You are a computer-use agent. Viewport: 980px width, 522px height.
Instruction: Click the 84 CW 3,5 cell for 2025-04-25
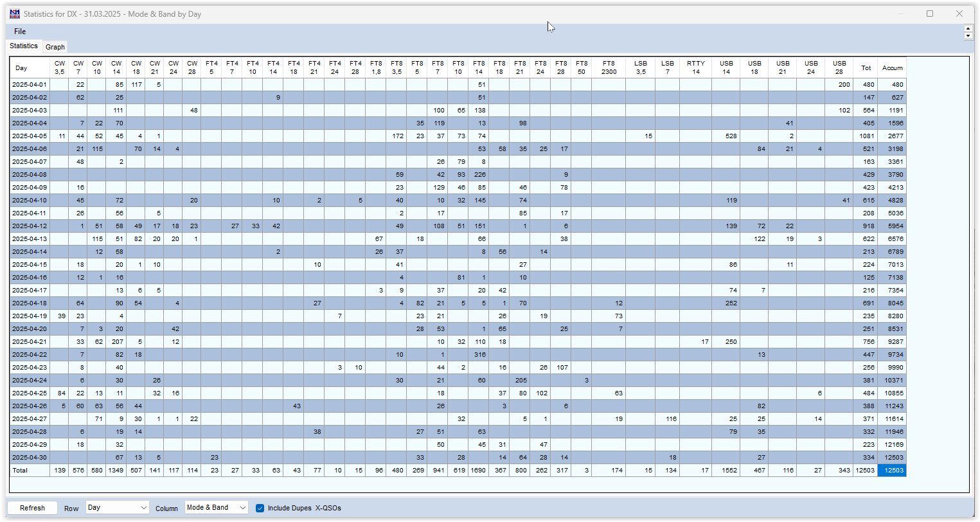point(60,393)
